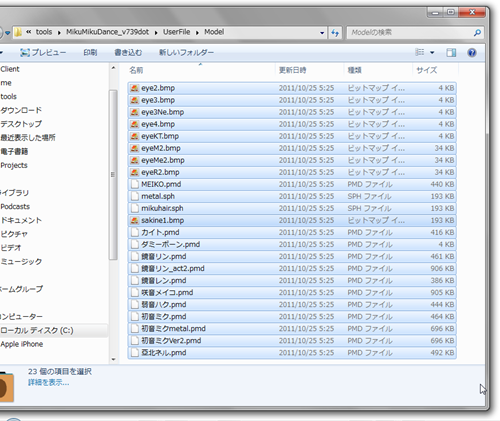Expand the breadcrumb arrow after UserFile

click(x=197, y=32)
